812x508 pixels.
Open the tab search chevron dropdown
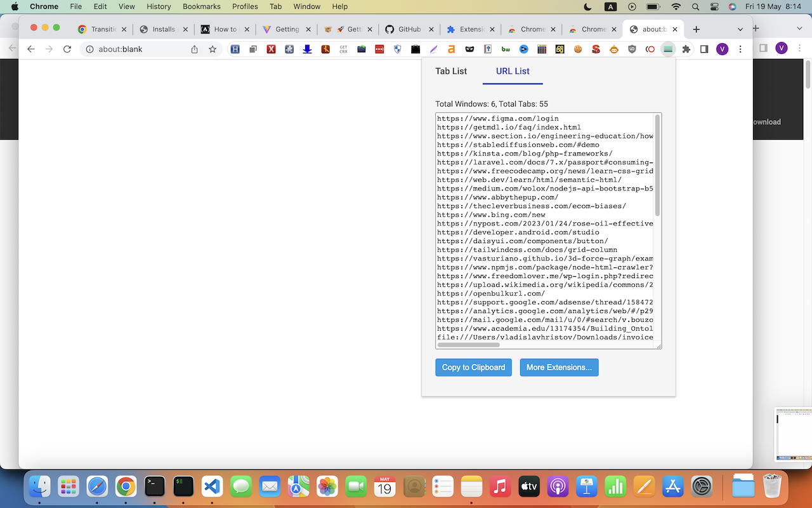[x=740, y=29]
